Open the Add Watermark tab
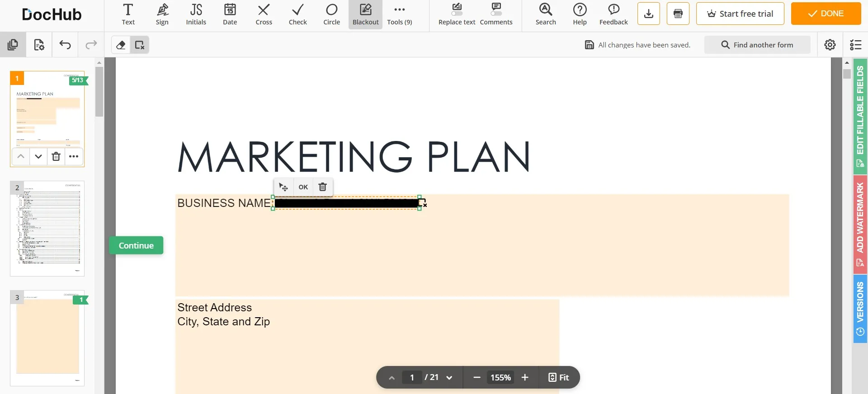This screenshot has width=868, height=394. 860,224
